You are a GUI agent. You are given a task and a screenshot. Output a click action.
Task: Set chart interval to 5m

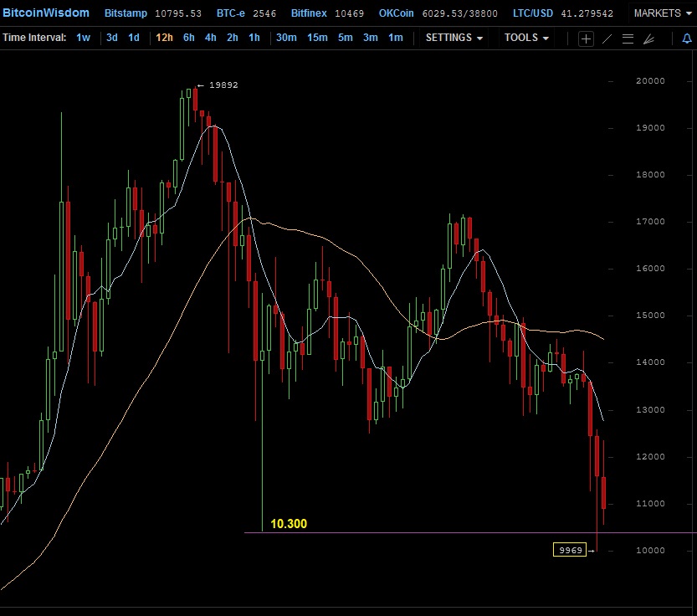[x=346, y=38]
